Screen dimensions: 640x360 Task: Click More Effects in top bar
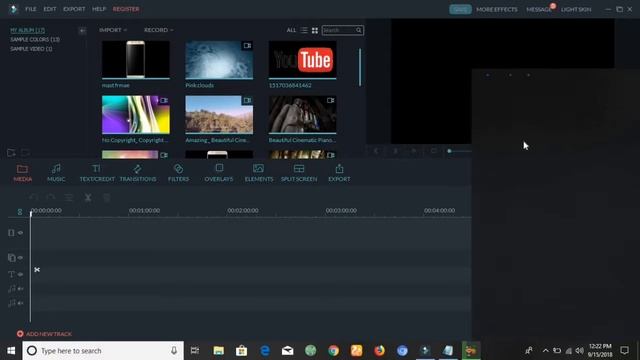point(497,9)
